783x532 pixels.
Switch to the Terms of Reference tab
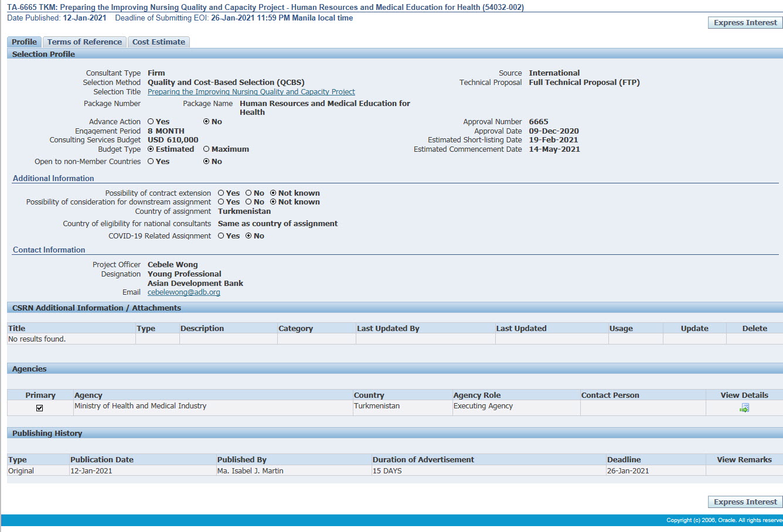[84, 42]
